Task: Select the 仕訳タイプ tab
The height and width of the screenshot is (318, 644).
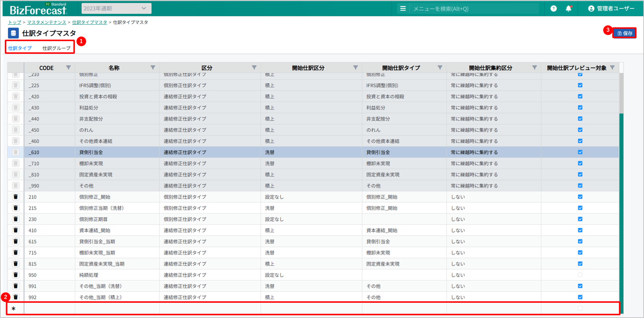Action: 20,48
